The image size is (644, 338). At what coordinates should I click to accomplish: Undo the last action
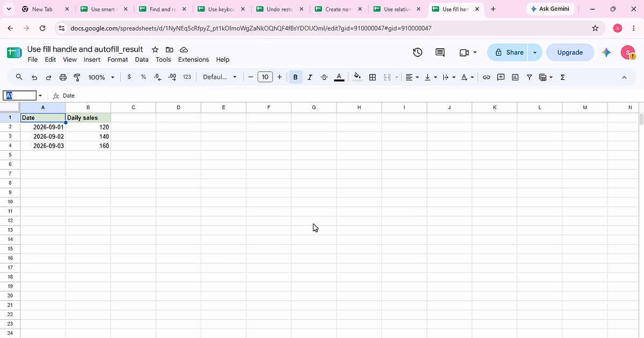[34, 77]
